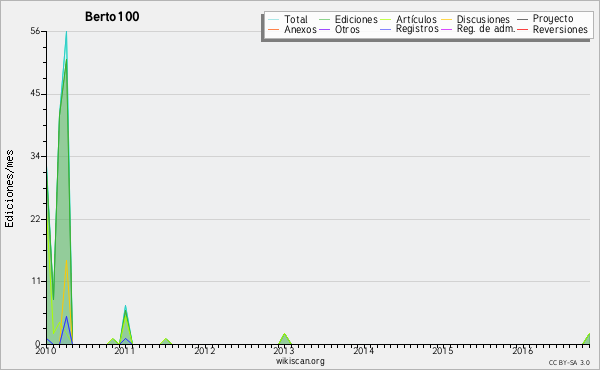Click the 2012 x-axis label
The image size is (600, 370).
pyautogui.click(x=204, y=350)
